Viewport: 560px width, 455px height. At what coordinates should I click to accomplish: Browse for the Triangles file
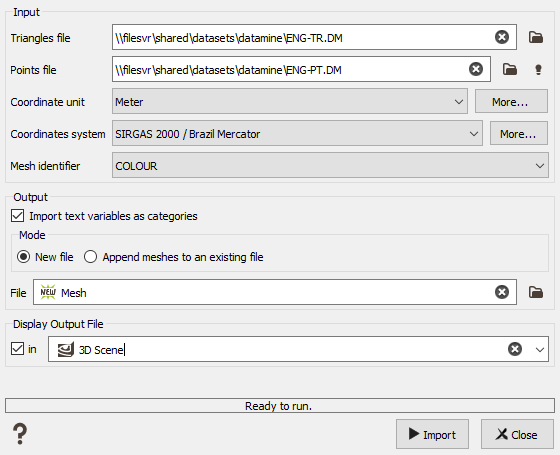[536, 37]
